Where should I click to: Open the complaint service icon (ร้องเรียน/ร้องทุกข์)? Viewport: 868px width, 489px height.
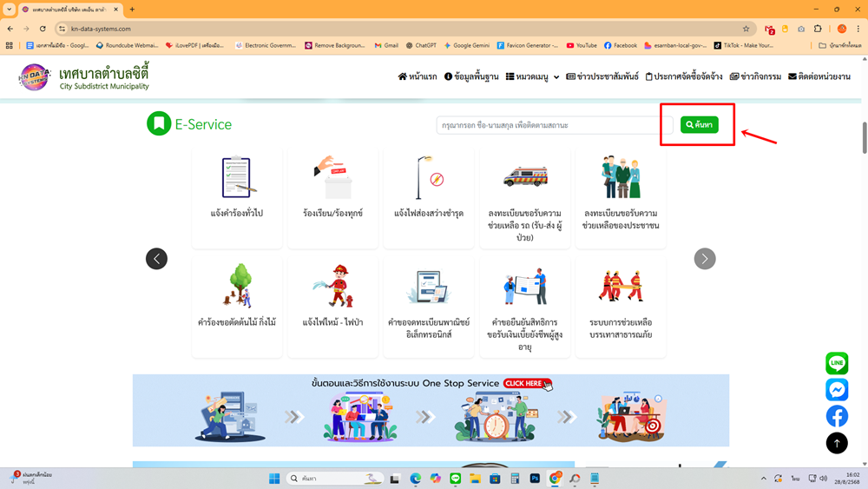click(332, 178)
